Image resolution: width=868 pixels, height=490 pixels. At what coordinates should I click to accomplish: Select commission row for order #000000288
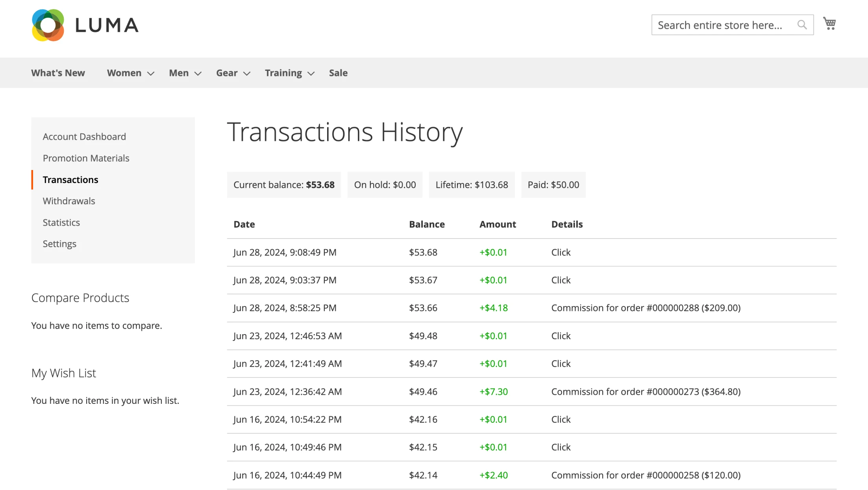[x=532, y=308]
